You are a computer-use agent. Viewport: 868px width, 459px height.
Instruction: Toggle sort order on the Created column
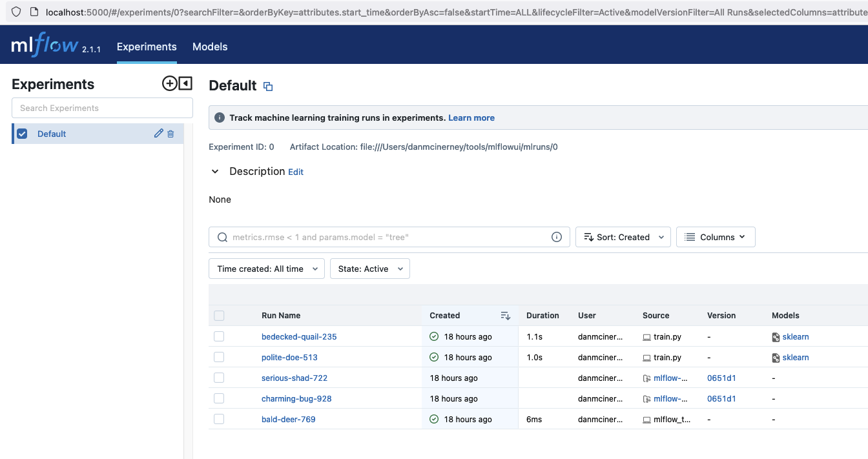[506, 316]
